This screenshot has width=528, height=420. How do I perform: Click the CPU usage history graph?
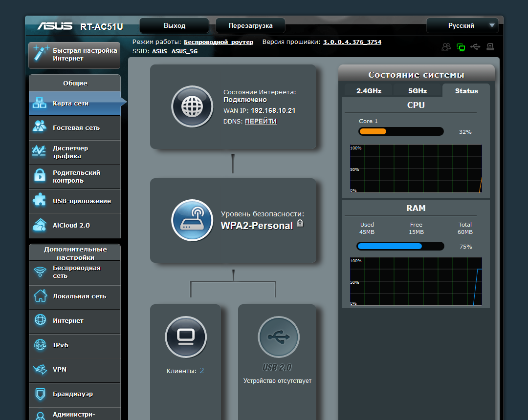click(416, 168)
